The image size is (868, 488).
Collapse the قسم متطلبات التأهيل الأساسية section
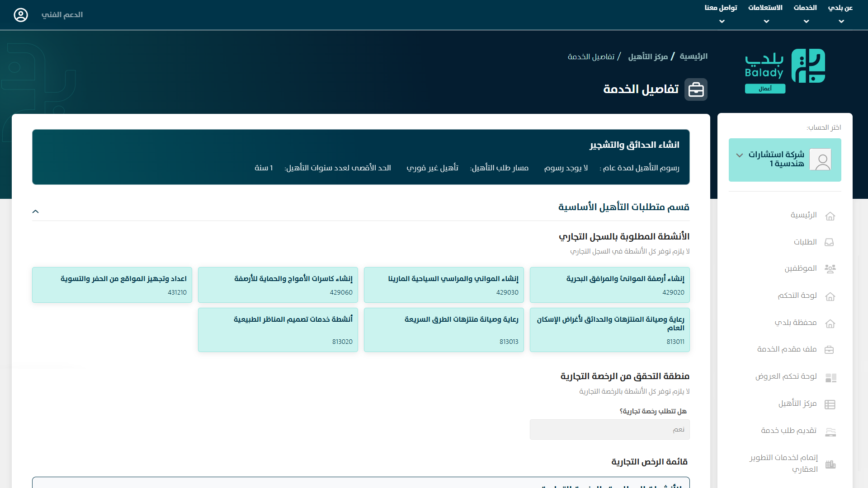(x=36, y=211)
